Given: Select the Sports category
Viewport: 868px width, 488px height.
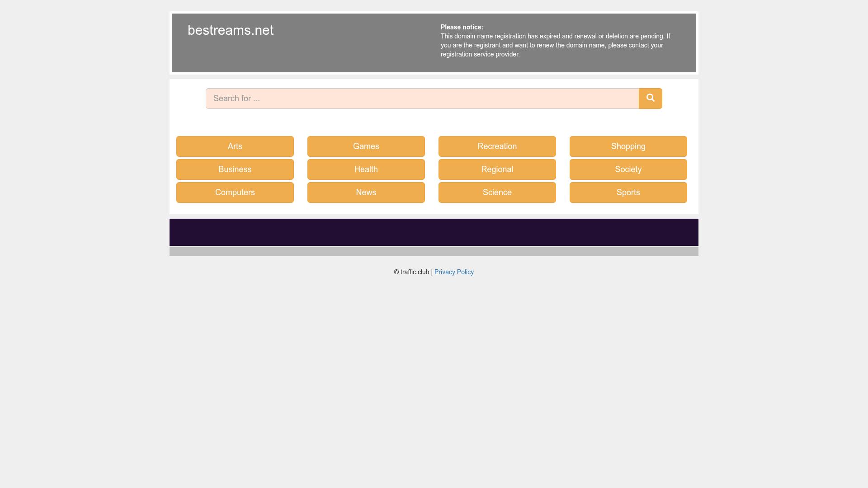Looking at the screenshot, I should pyautogui.click(x=628, y=192).
